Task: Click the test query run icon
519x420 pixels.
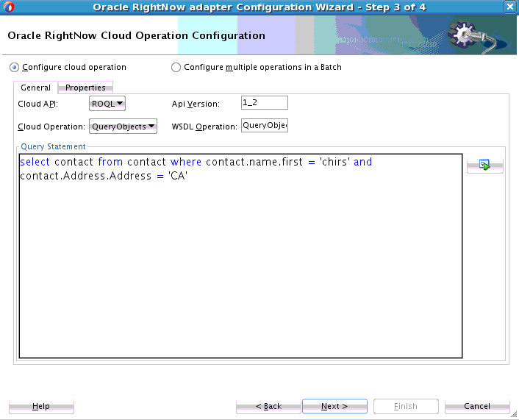Action: coord(485,165)
